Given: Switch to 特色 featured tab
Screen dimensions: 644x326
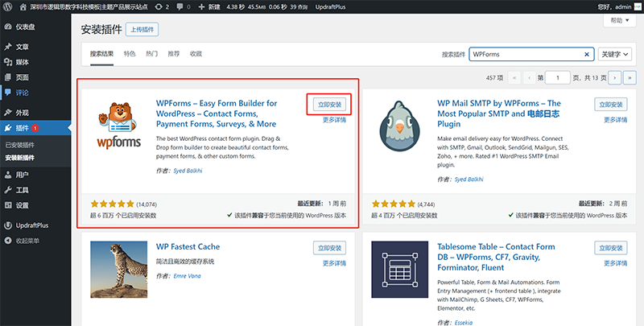Looking at the screenshot, I should 130,54.
